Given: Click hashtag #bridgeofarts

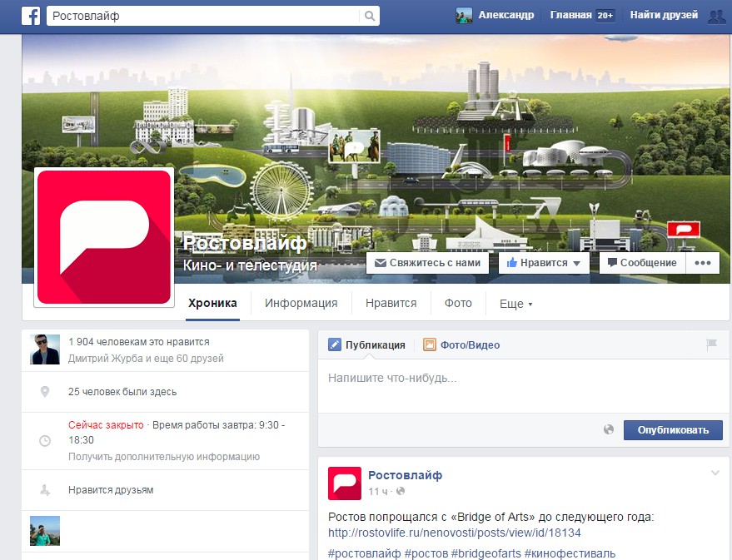Looking at the screenshot, I should pos(486,553).
